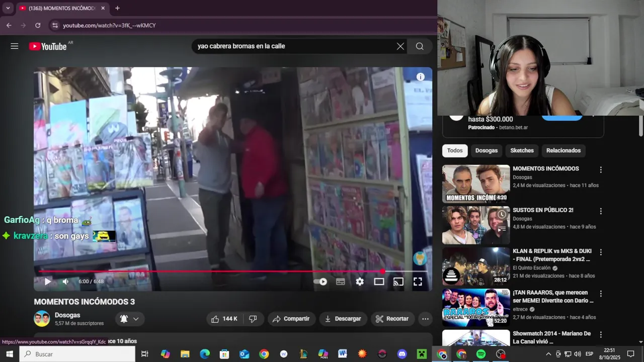644x362 pixels.
Task: Enter fullscreen mode
Action: point(418,282)
